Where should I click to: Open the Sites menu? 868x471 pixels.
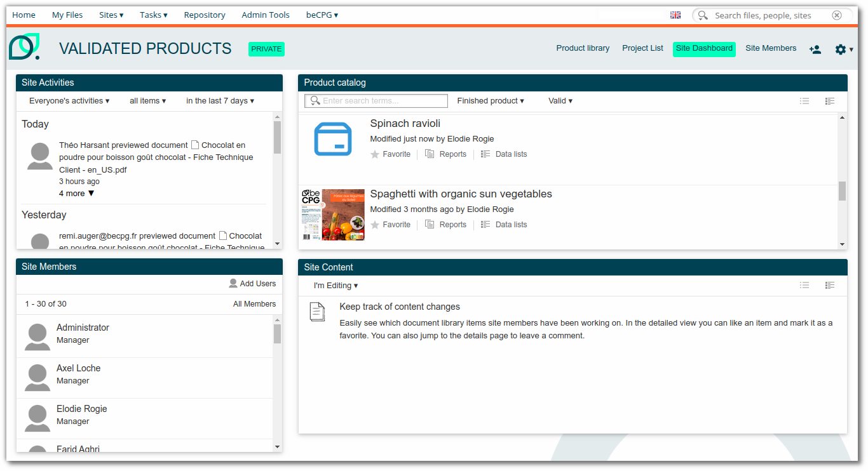(111, 15)
